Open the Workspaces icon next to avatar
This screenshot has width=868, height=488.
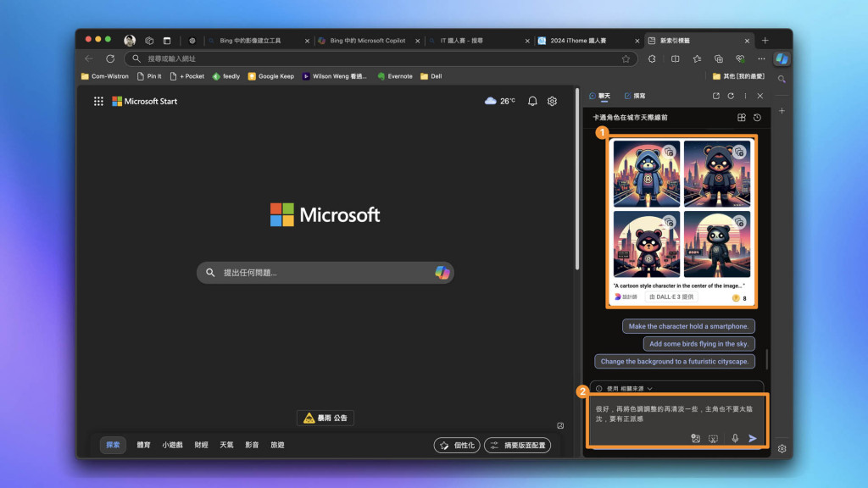(x=149, y=41)
